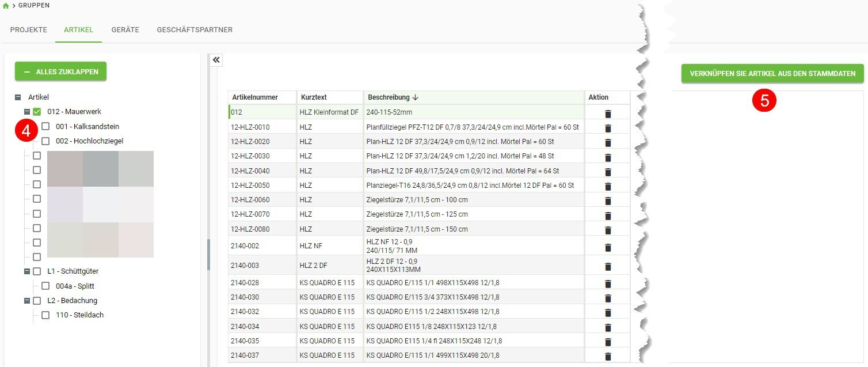Delete article 2140-037 with trash icon
The image size is (868, 367).
coord(607,356)
